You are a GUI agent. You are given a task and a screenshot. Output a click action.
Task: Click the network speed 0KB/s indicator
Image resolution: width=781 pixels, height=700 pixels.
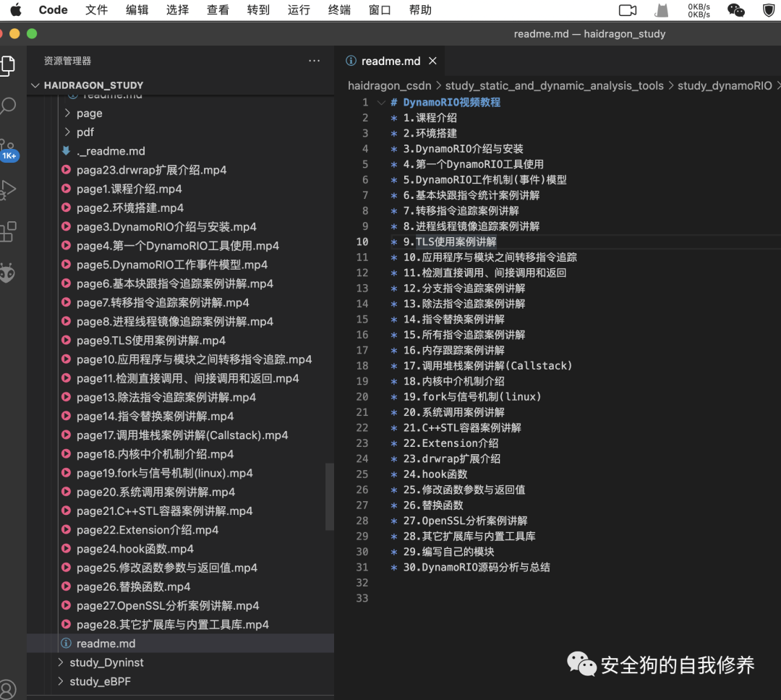click(699, 10)
